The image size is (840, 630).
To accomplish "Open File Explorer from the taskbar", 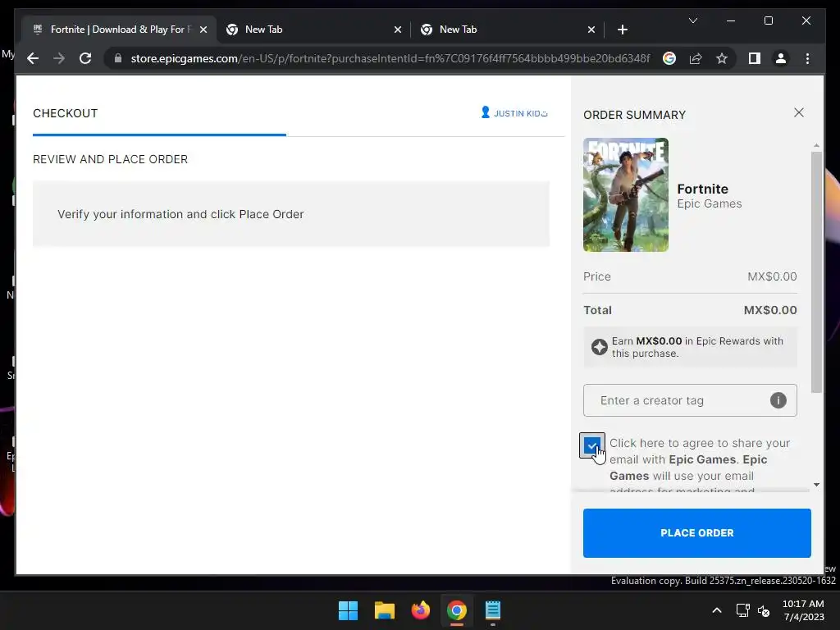I will click(384, 610).
